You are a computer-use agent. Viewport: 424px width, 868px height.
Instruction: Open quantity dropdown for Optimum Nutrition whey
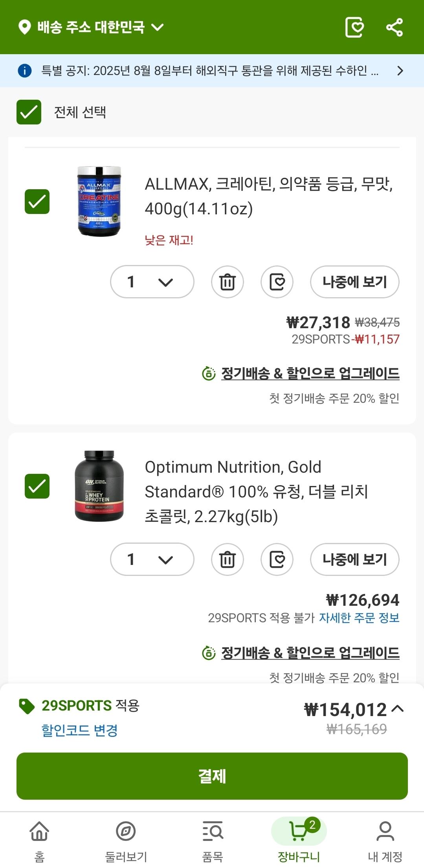pyautogui.click(x=152, y=559)
